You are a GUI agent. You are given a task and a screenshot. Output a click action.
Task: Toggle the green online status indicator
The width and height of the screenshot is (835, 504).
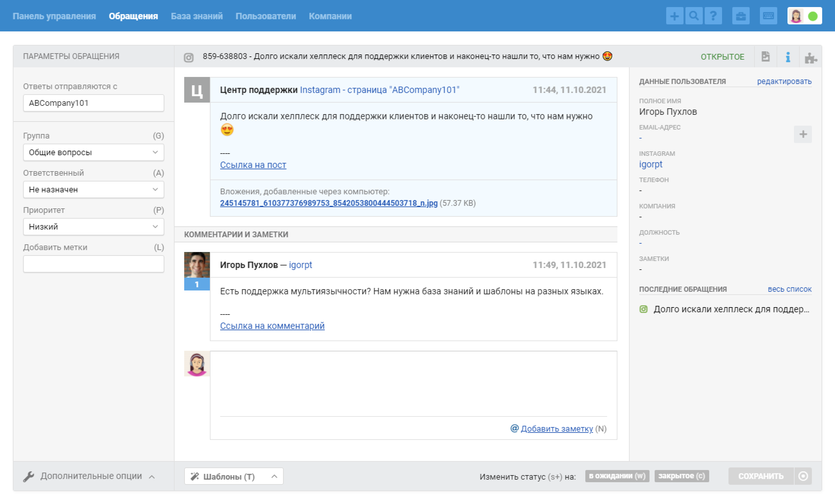click(x=813, y=16)
